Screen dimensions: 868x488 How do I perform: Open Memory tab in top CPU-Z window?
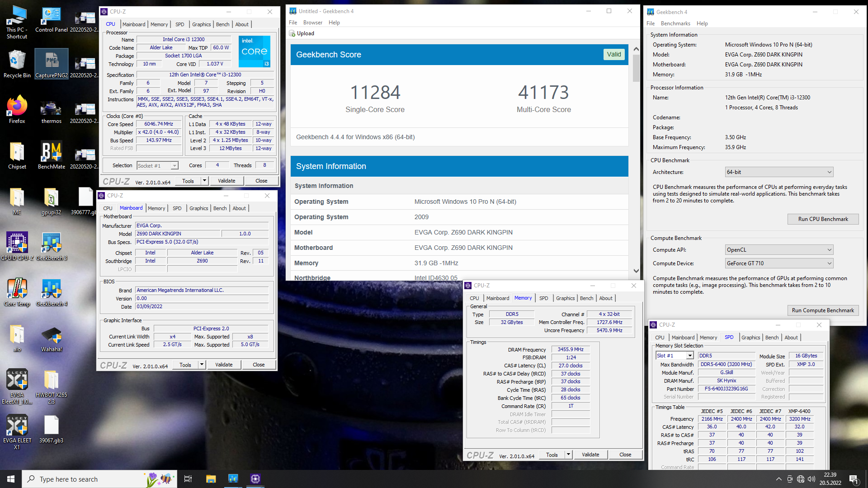click(x=159, y=24)
